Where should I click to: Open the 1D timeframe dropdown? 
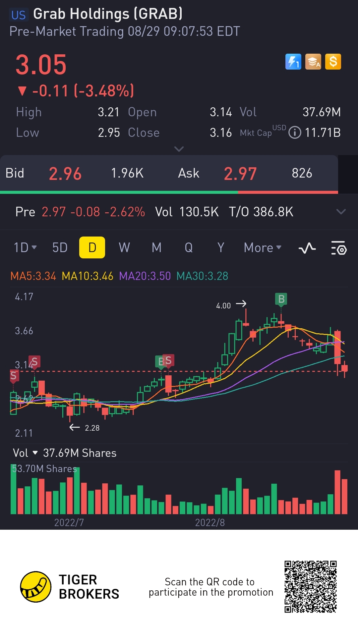pyautogui.click(x=25, y=247)
